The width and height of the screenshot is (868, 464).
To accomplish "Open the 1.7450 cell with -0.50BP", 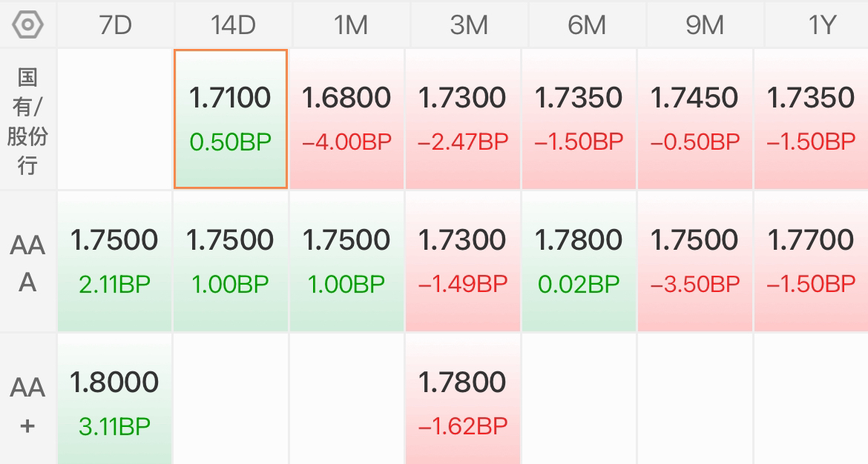I will [694, 119].
